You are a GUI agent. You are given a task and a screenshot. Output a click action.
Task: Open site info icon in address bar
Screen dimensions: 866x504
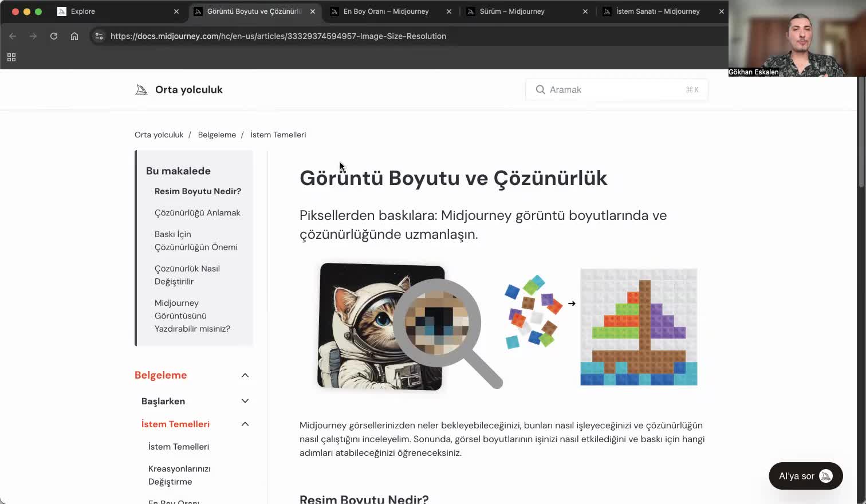(99, 36)
